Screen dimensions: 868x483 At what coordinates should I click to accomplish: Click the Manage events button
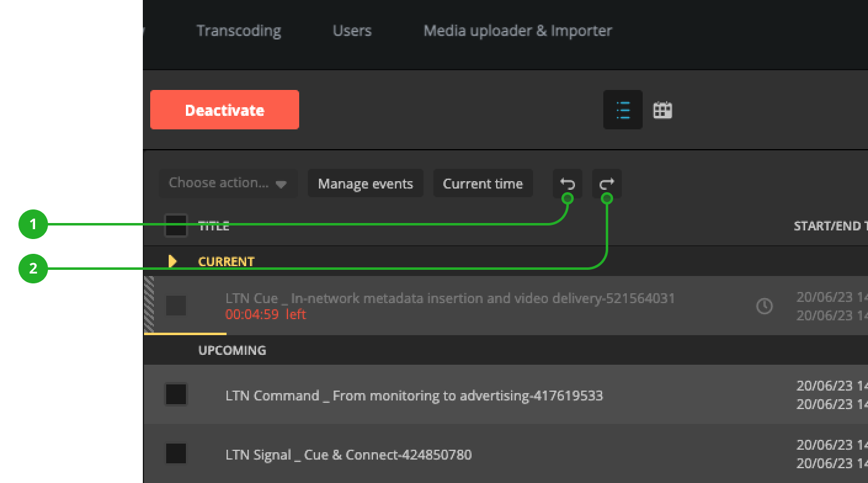(x=366, y=184)
